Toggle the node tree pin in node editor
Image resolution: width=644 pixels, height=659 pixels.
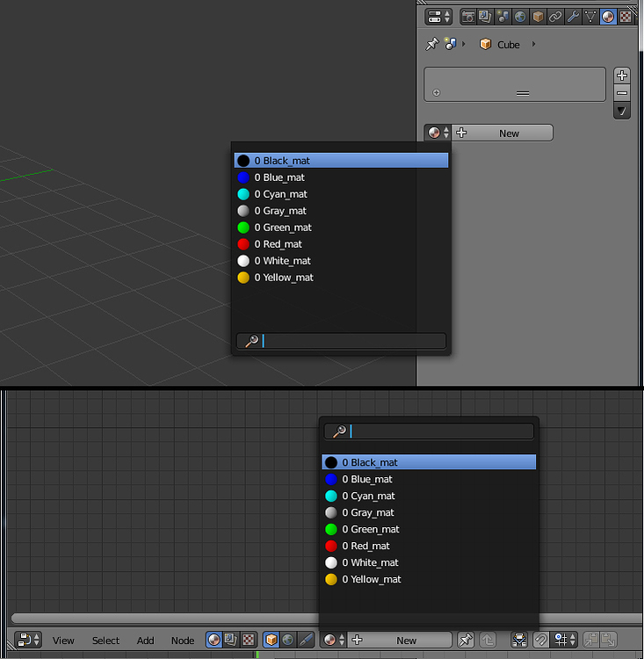pos(465,640)
